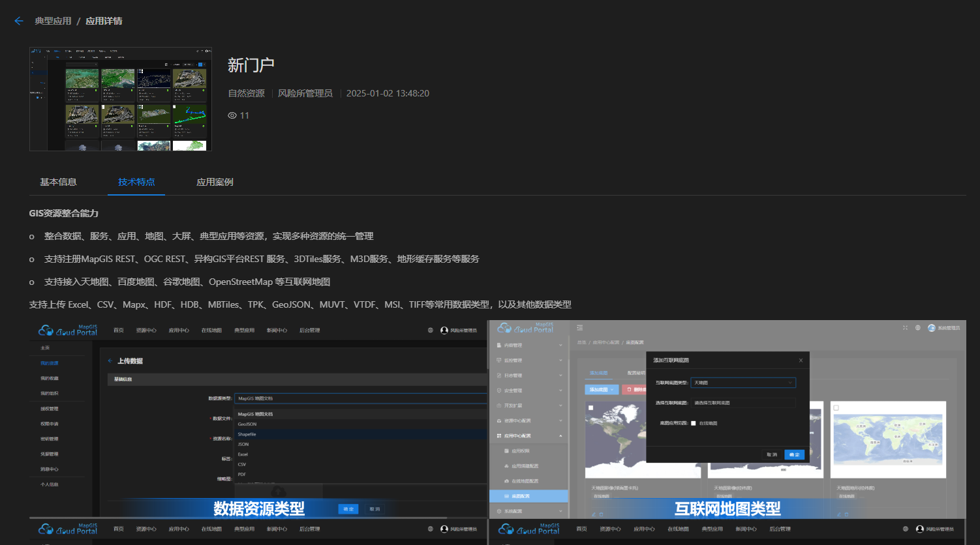Open the 互联网底图类型 dropdown showing 天地图
The width and height of the screenshot is (980, 545).
743,383
